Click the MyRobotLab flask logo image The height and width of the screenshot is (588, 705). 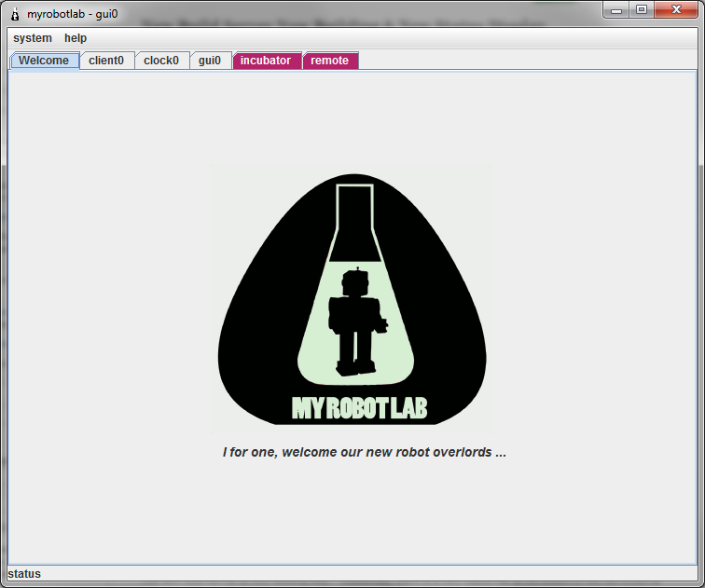[x=352, y=299]
